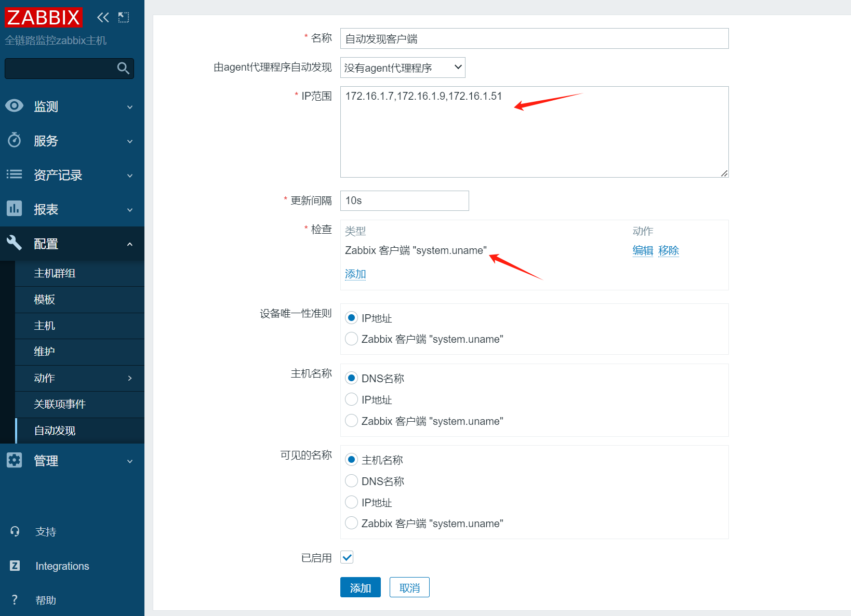
Task: Select the system.uname option for 主机名称
Action: (x=352, y=420)
